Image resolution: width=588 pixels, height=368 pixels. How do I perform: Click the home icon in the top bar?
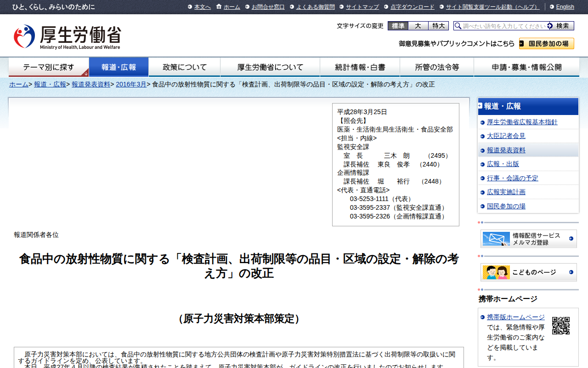click(x=219, y=6)
